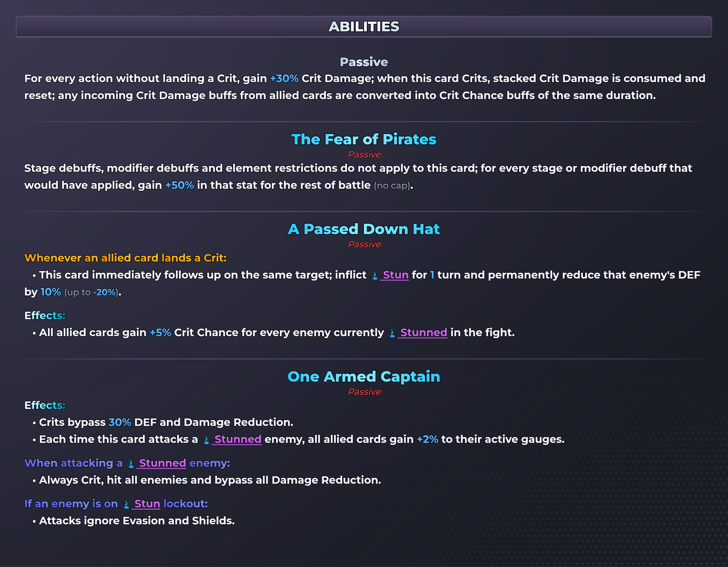Open the 'Stunned' link in 'every enemy currently Stunned'
This screenshot has height=567, width=728.
point(424,333)
